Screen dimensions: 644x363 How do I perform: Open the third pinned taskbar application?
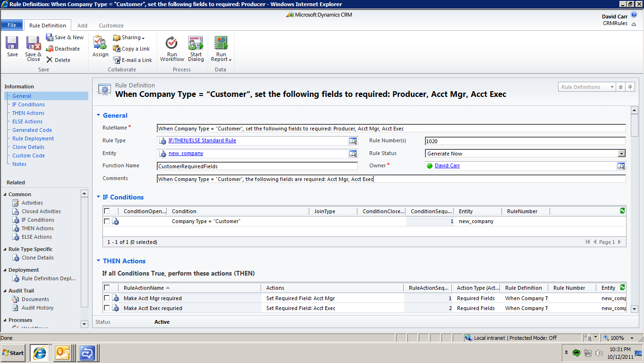[86, 353]
